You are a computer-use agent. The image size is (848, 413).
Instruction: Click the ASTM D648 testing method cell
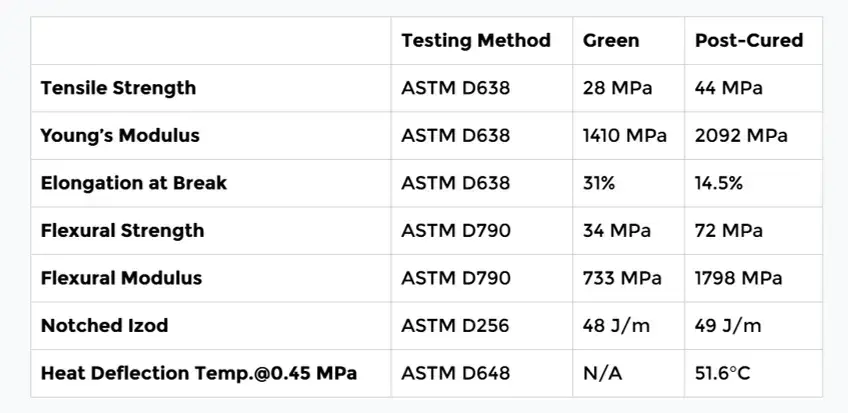(456, 374)
